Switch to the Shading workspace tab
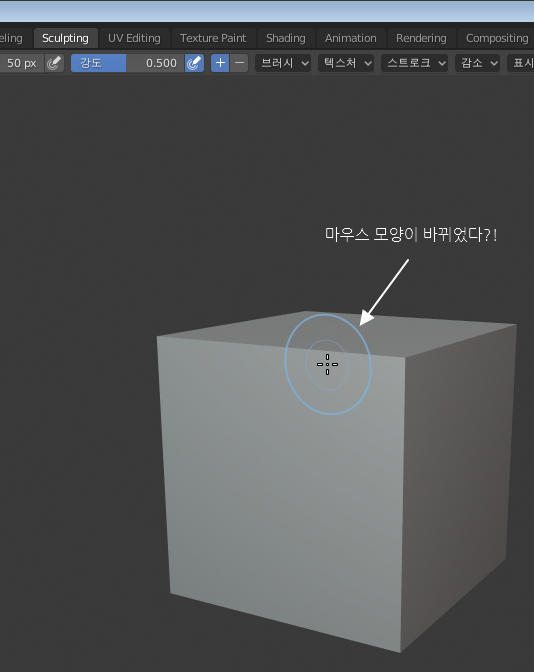This screenshot has width=534, height=672. [x=285, y=38]
